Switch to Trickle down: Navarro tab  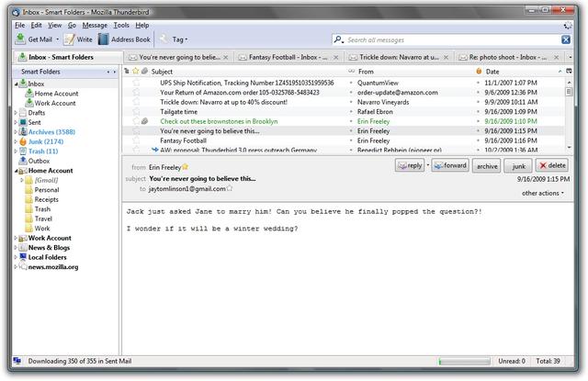click(399, 57)
